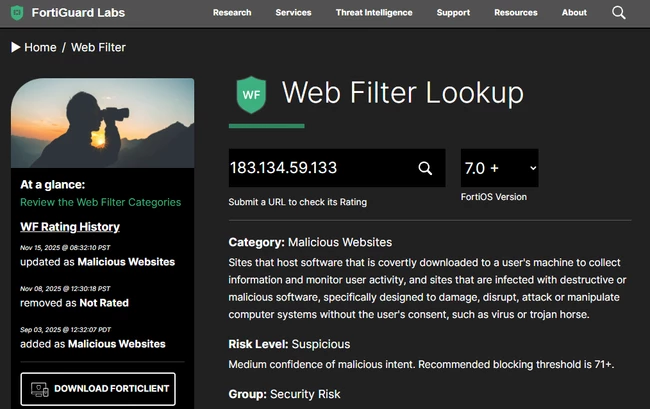Click the green WF shield icon
The width and height of the screenshot is (650, 409).
251,94
